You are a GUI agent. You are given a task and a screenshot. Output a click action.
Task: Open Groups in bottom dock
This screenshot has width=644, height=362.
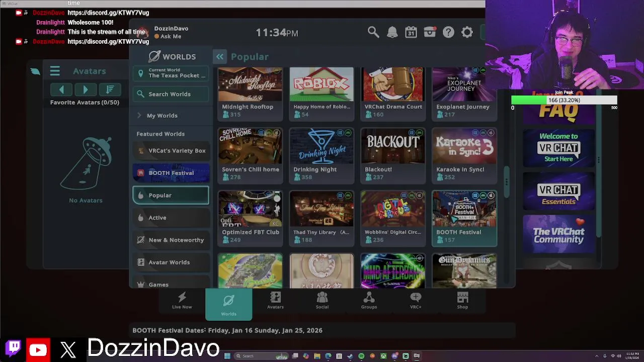(x=369, y=301)
